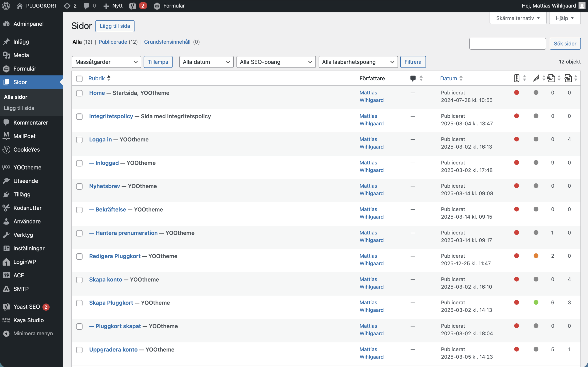Image resolution: width=588 pixels, height=367 pixels.
Task: Toggle the select-all checkbox in header
Action: click(x=79, y=78)
